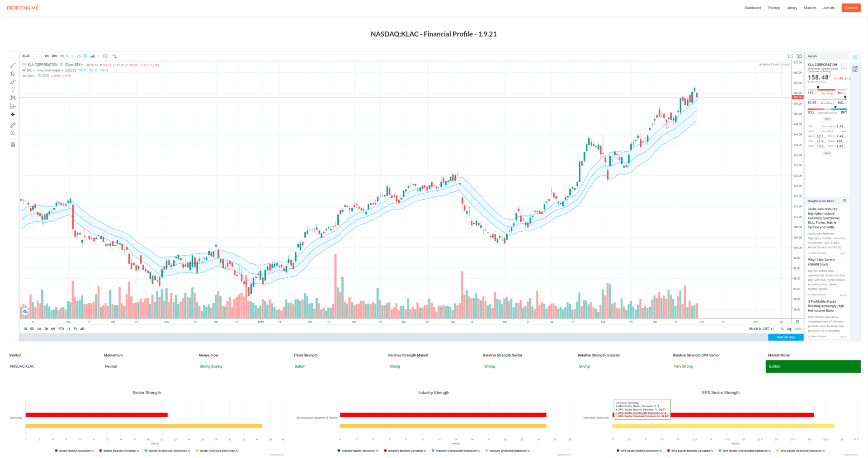Open Activity in top navigation
The width and height of the screenshot is (868, 458).
(x=829, y=8)
